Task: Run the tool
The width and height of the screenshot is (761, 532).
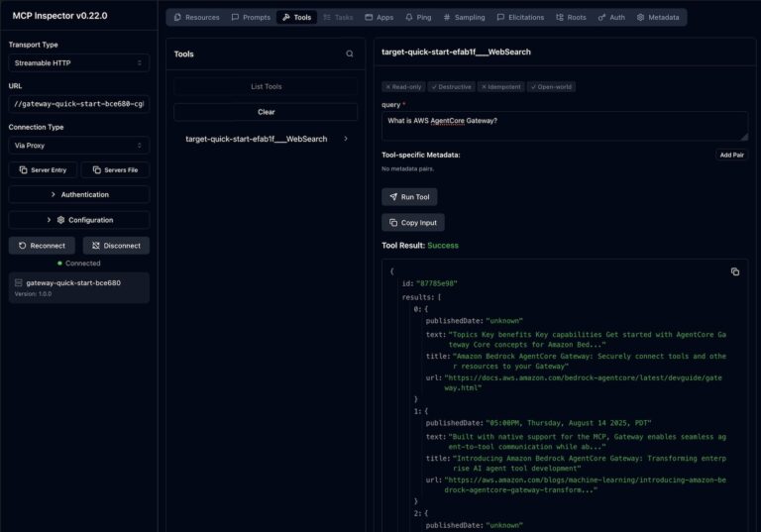Action: [409, 197]
